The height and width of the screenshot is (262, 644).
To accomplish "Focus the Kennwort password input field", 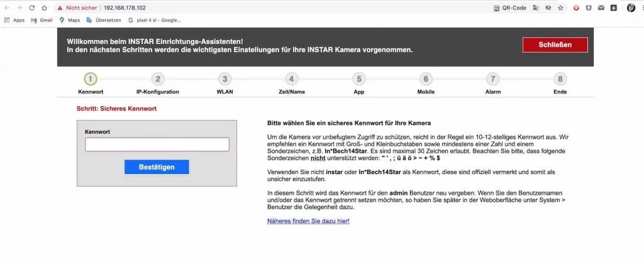I will [x=157, y=145].
